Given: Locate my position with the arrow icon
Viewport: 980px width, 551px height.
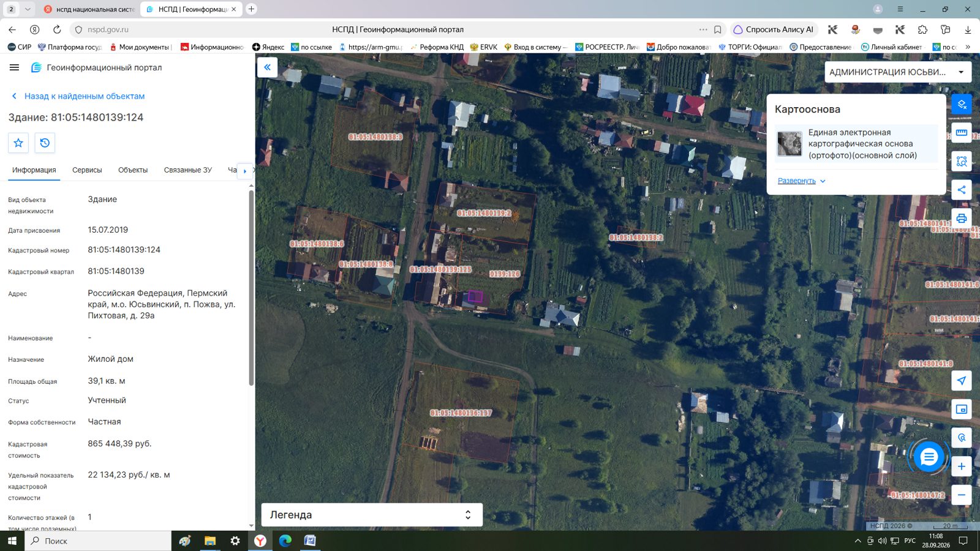Looking at the screenshot, I should pyautogui.click(x=962, y=381).
